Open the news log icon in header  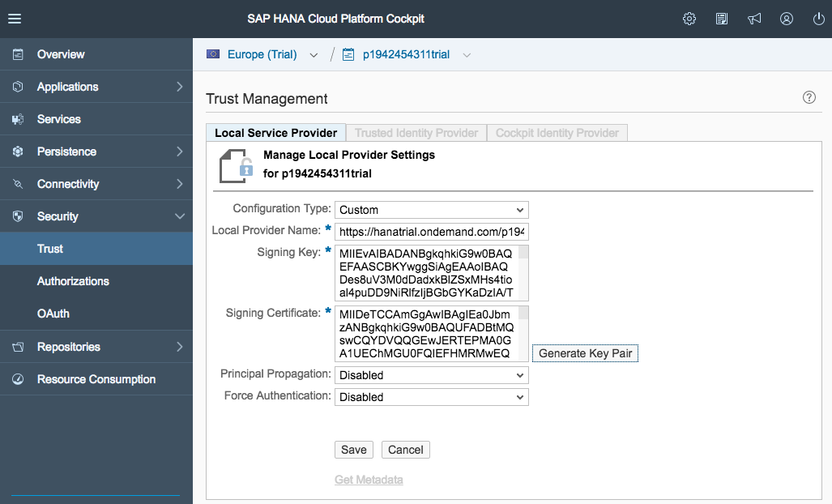click(x=722, y=19)
